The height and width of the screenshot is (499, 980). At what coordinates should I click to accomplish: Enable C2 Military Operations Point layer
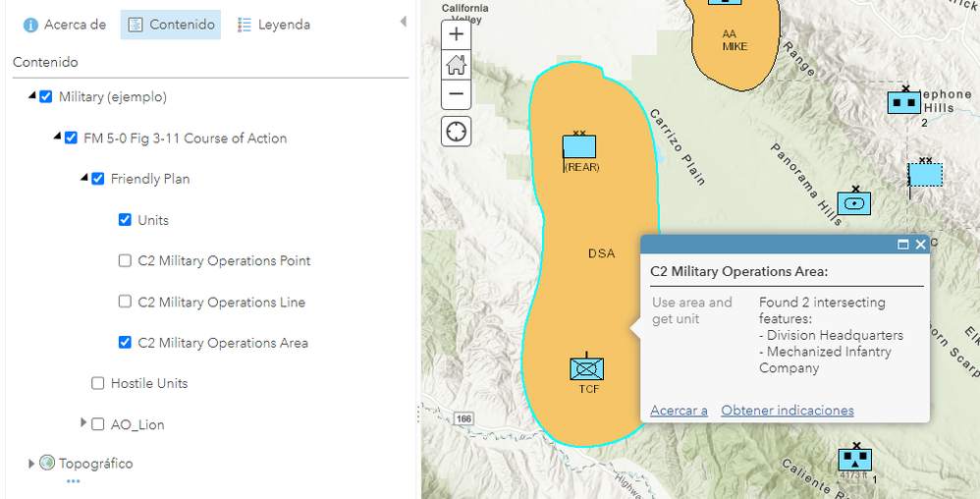click(125, 260)
